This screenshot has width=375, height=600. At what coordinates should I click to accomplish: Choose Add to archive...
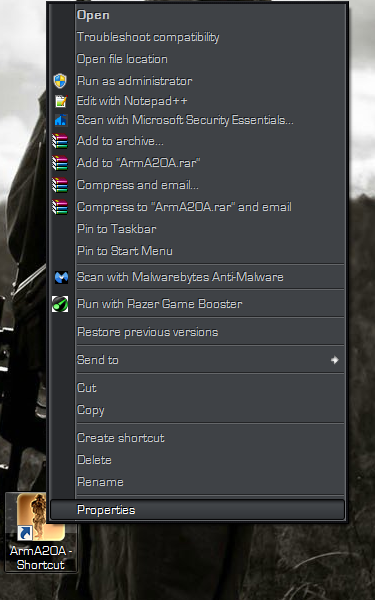197,141
